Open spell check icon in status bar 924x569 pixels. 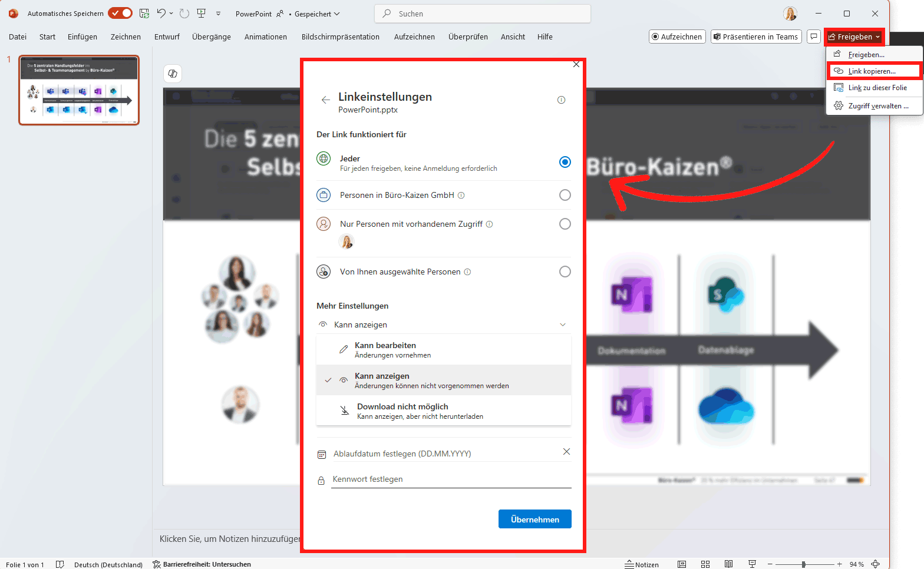[x=60, y=564]
